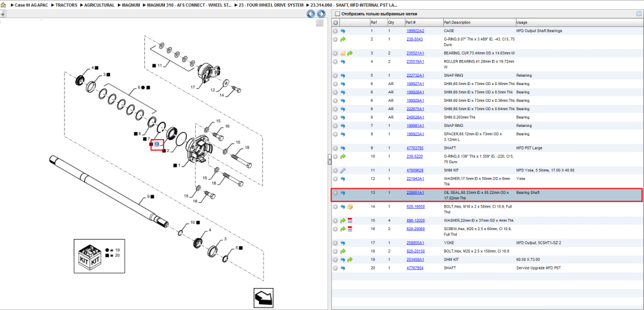Select callout 17 yoke label in diagram

coord(193,87)
